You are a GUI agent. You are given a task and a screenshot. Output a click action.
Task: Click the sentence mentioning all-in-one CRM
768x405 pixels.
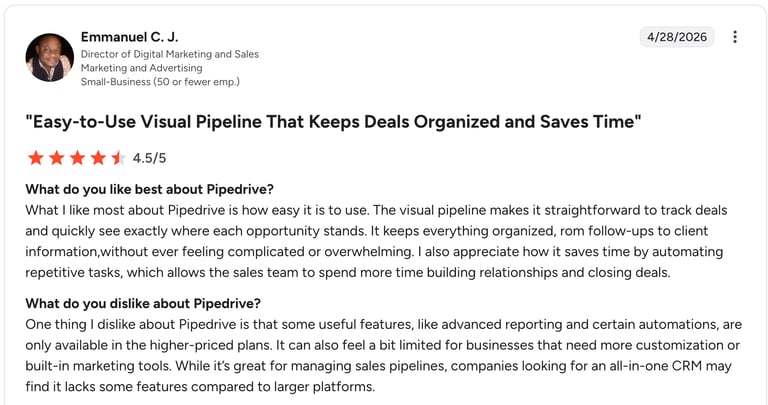click(x=380, y=376)
